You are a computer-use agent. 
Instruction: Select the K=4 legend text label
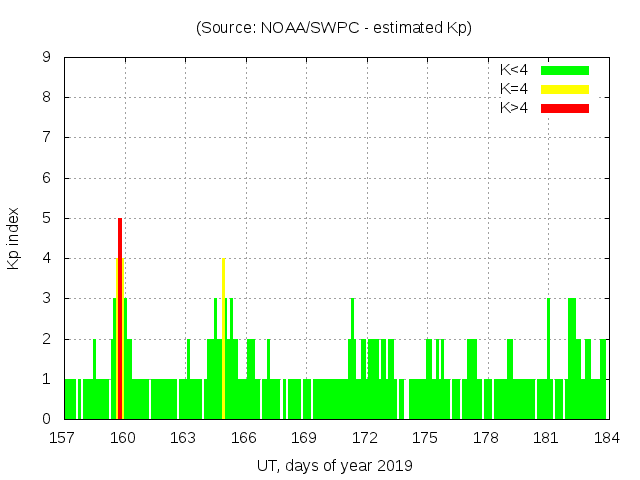(x=515, y=89)
